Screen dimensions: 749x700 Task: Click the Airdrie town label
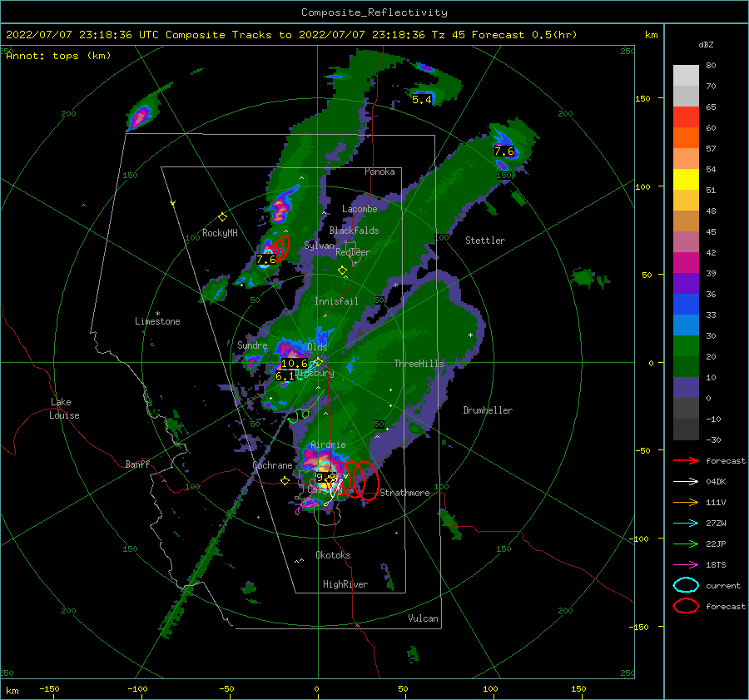pos(328,444)
